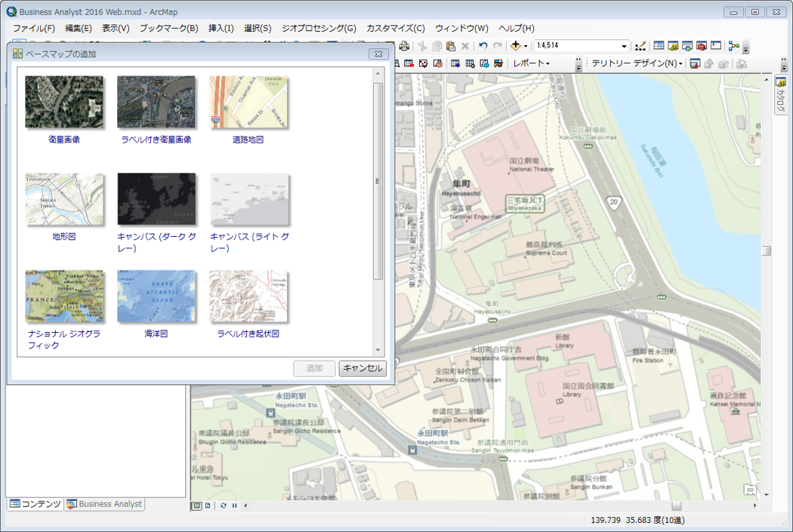Close the ベースマップの追加 dialog
The height and width of the screenshot is (532, 793).
(x=378, y=54)
